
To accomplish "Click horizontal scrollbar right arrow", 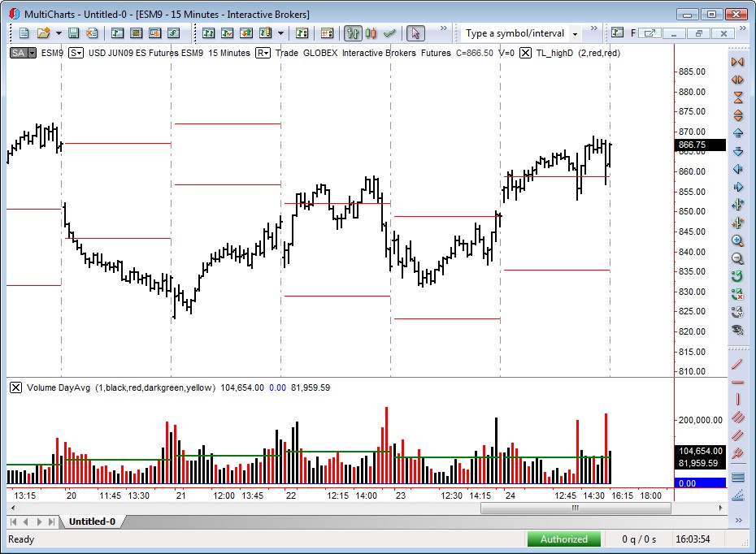I will coord(721,508).
